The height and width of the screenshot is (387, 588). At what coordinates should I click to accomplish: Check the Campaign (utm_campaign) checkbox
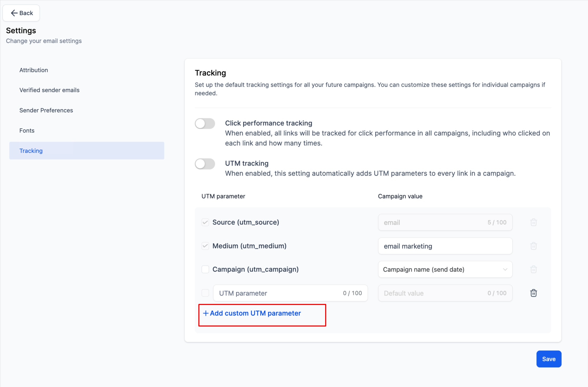pyautogui.click(x=205, y=269)
